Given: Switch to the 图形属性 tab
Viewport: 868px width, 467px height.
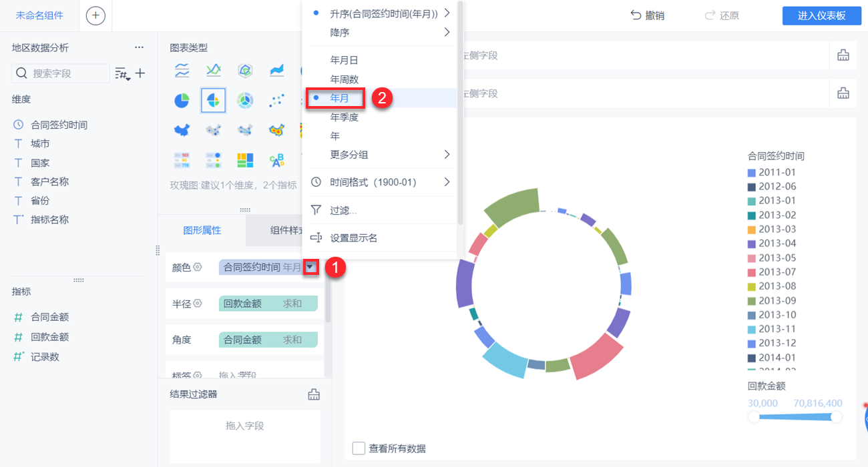Looking at the screenshot, I should point(202,230).
